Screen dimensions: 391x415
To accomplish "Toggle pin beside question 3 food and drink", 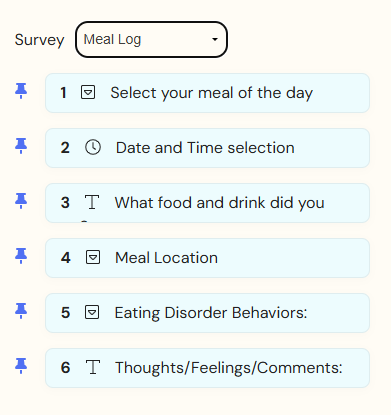I will click(x=21, y=201).
